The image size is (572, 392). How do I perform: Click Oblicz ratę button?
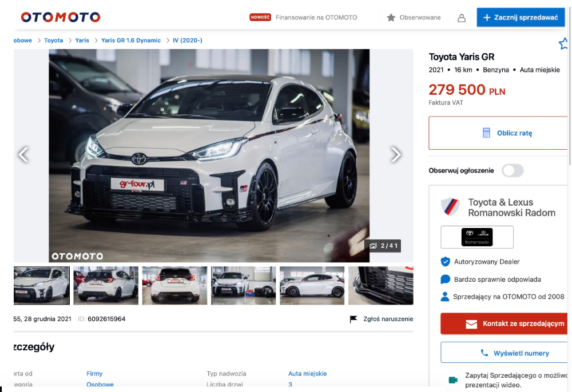[x=498, y=133]
